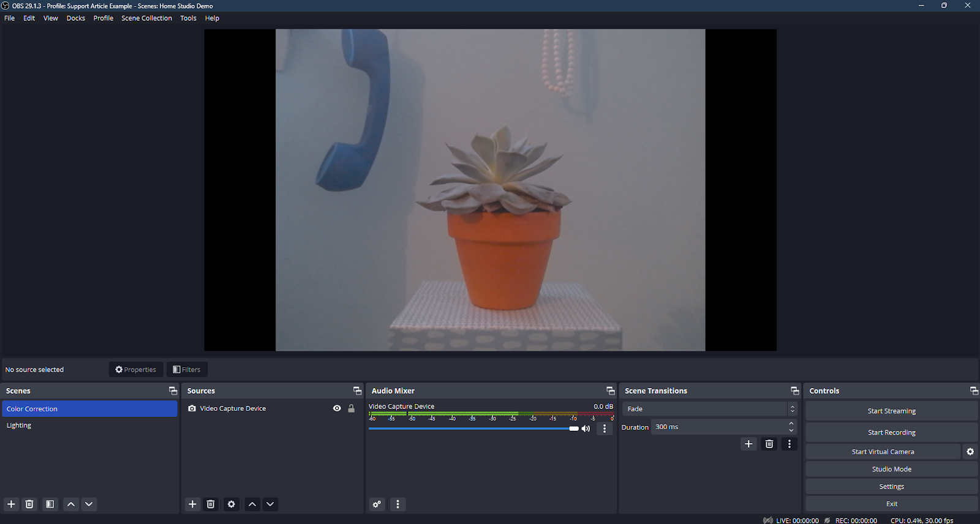Pop out the Controls dock
Viewport: 980px width, 524px height.
coord(974,391)
